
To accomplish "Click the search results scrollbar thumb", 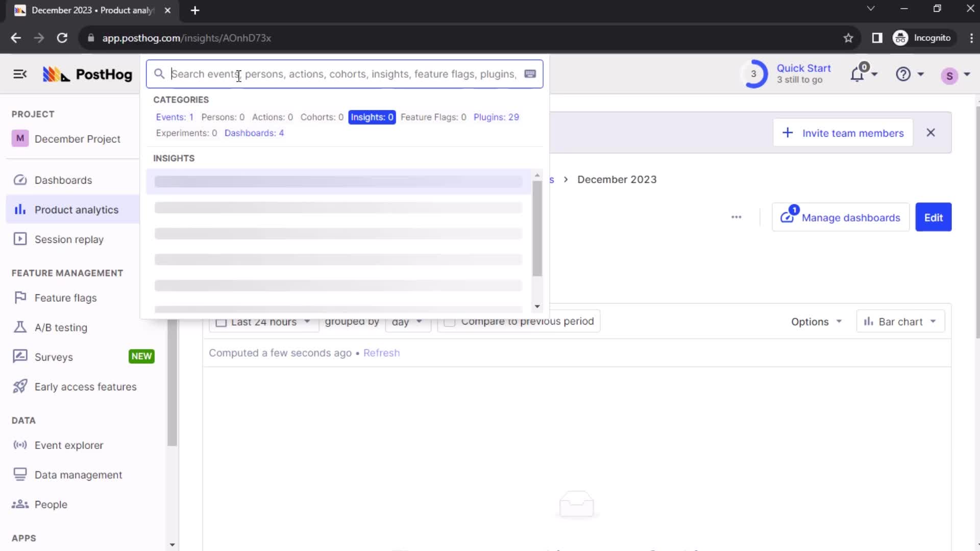I will click(537, 229).
